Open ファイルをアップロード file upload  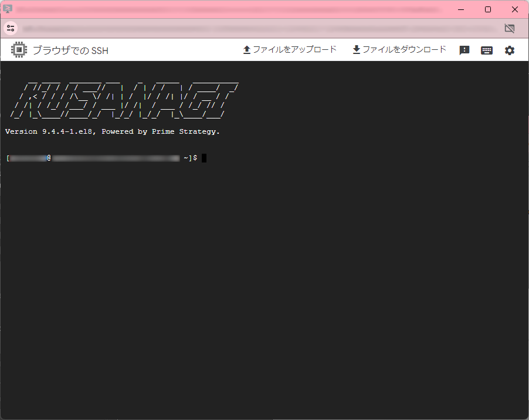click(290, 50)
